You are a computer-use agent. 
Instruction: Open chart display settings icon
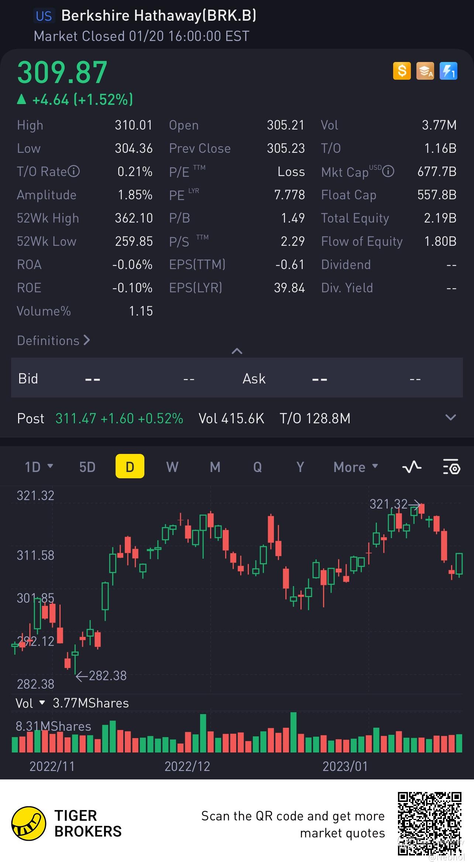click(x=451, y=467)
